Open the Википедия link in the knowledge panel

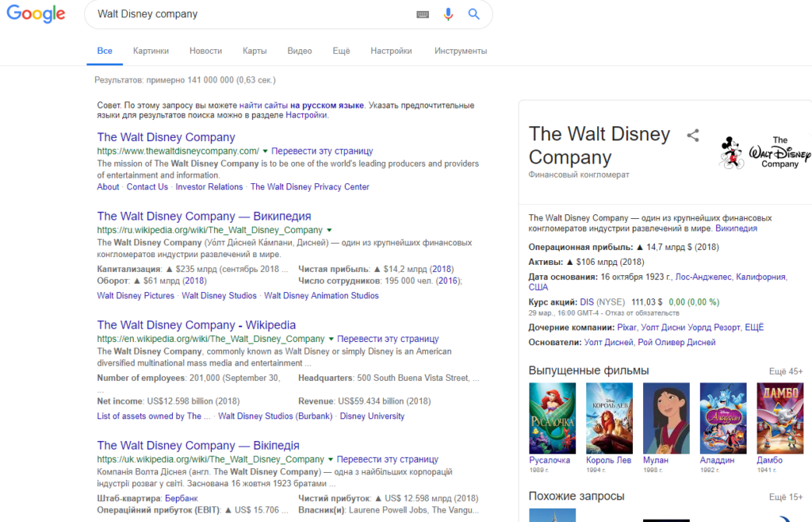click(736, 228)
